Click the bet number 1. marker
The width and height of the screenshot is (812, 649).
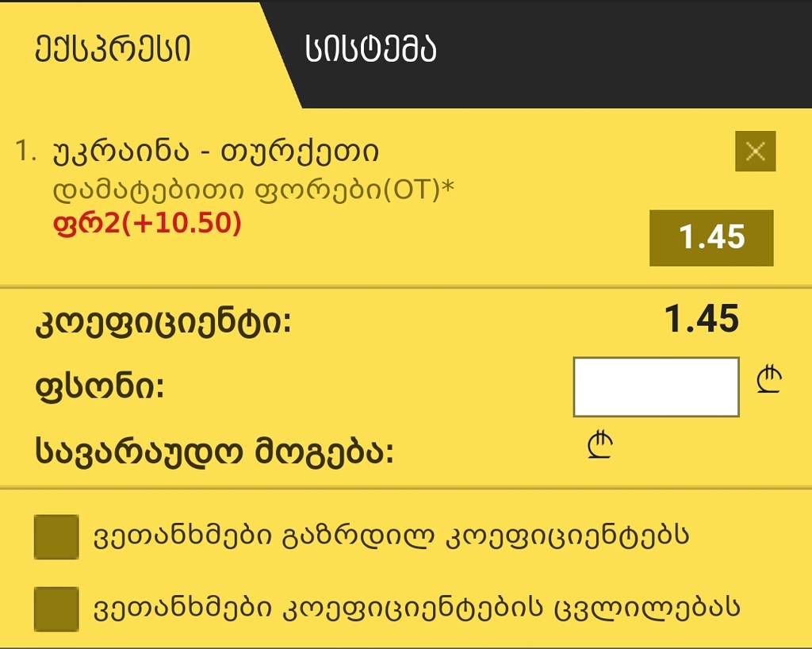pos(26,152)
